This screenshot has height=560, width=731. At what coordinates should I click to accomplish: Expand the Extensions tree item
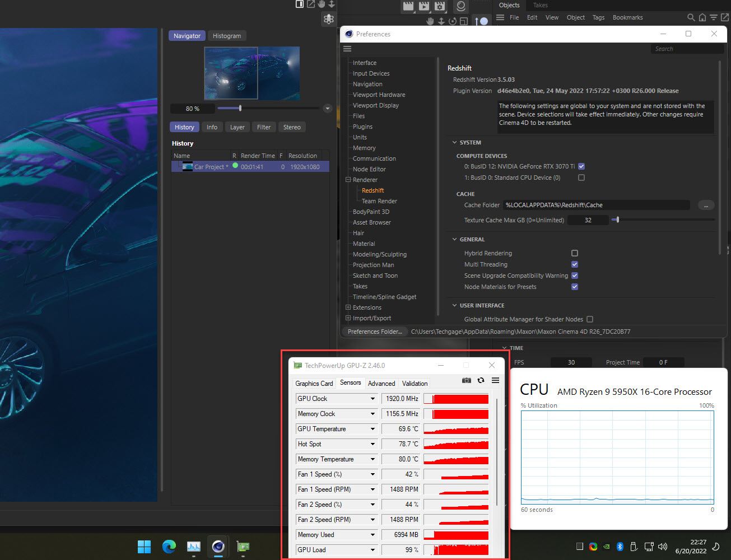tap(348, 307)
